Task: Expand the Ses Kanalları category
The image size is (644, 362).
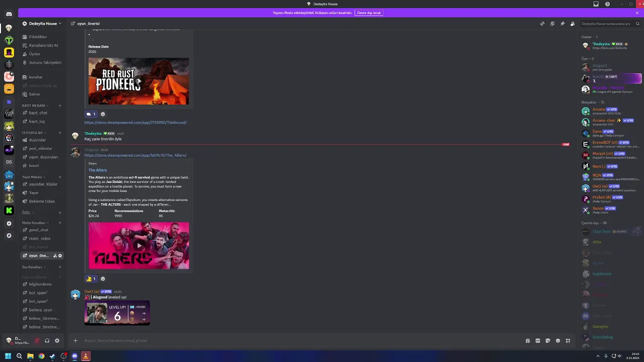Action: [x=33, y=267]
